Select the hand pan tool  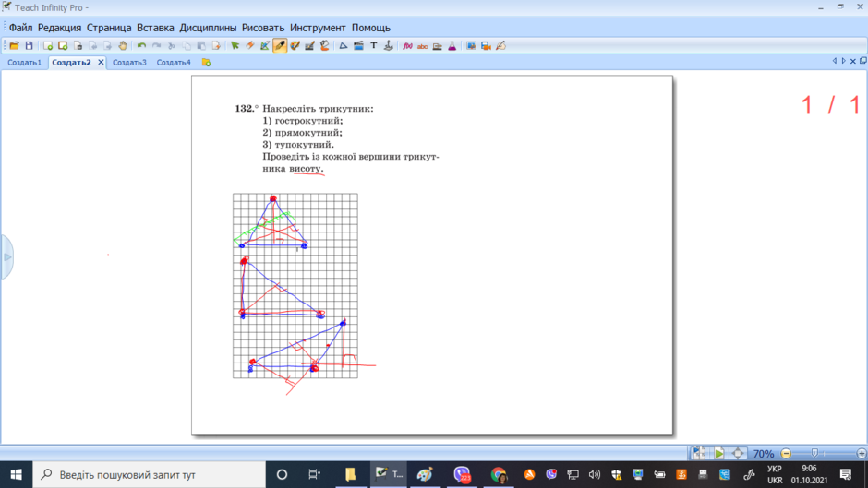(x=122, y=46)
